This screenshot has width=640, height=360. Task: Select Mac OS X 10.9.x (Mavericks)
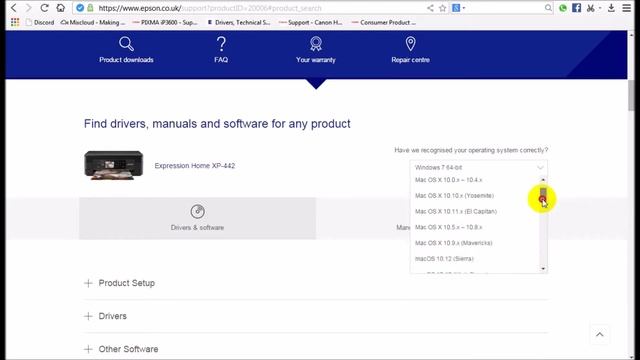click(x=453, y=243)
